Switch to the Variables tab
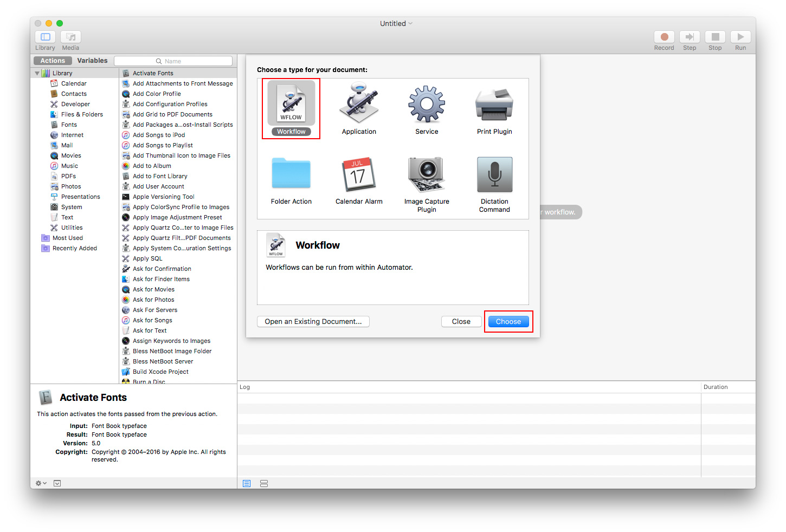 (x=92, y=61)
